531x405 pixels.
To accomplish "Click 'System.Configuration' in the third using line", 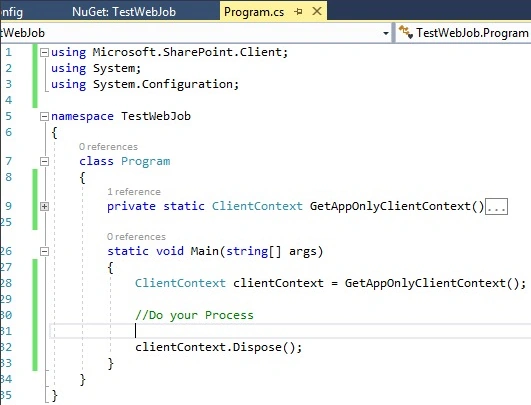I will point(163,84).
